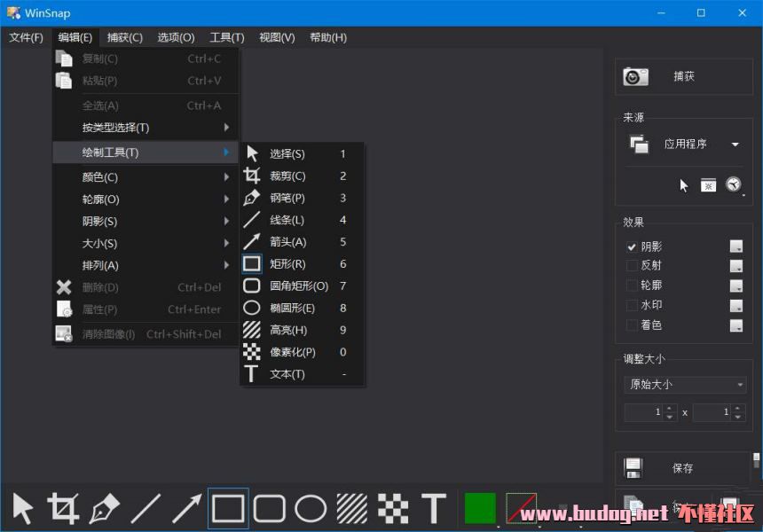Select the text T tool in bottom toolbar
The width and height of the screenshot is (763, 532).
click(x=434, y=509)
